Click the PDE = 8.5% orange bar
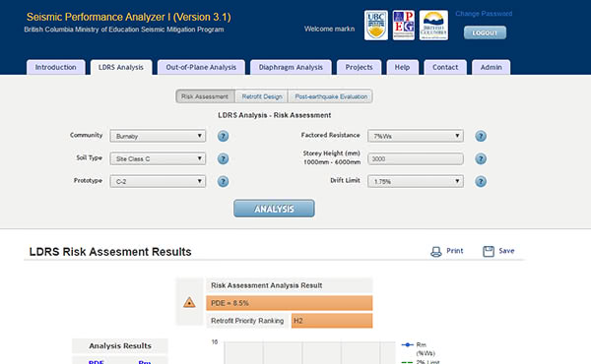This screenshot has width=591, height=364. (x=289, y=303)
